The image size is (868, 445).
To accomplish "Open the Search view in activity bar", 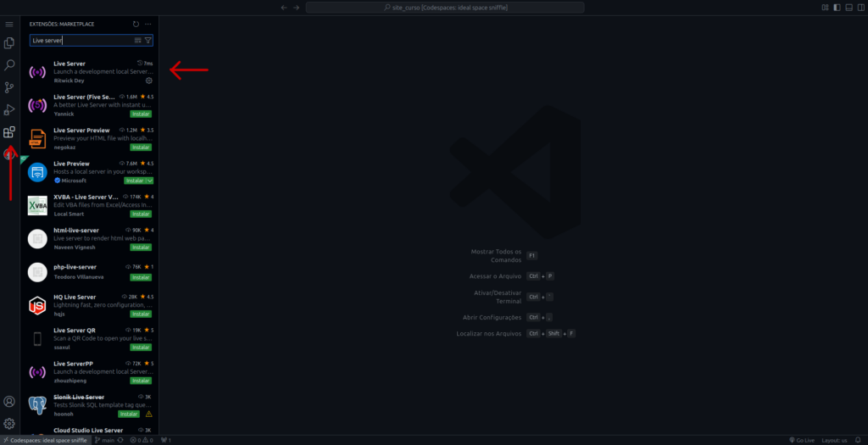I will (9, 65).
